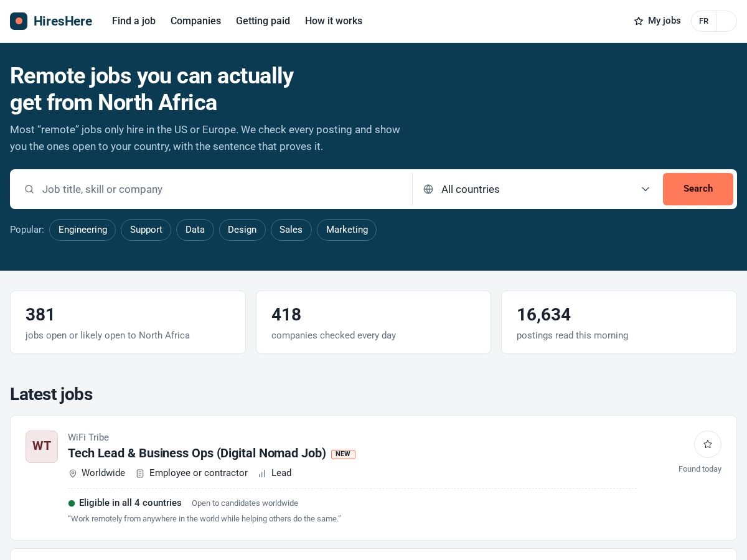This screenshot has height=560, width=747.
Task: Click the 381 jobs stat card
Action: click(128, 322)
